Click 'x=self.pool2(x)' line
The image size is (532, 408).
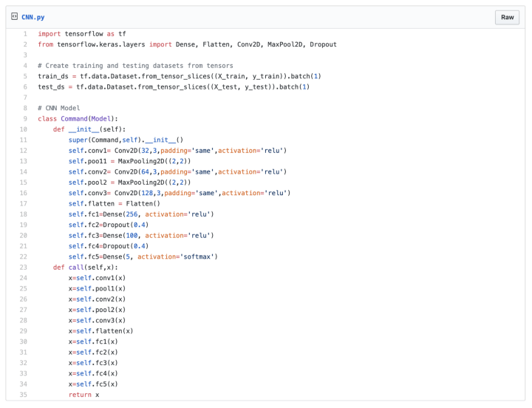[97, 310]
